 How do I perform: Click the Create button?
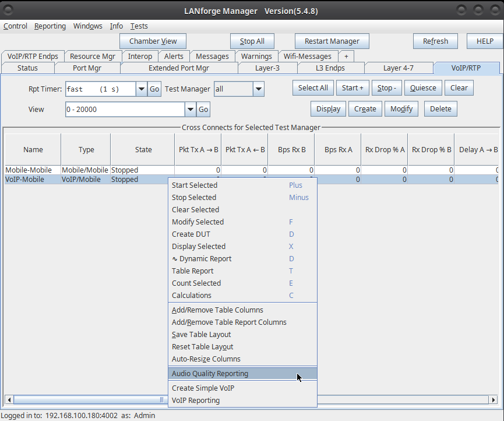point(365,108)
